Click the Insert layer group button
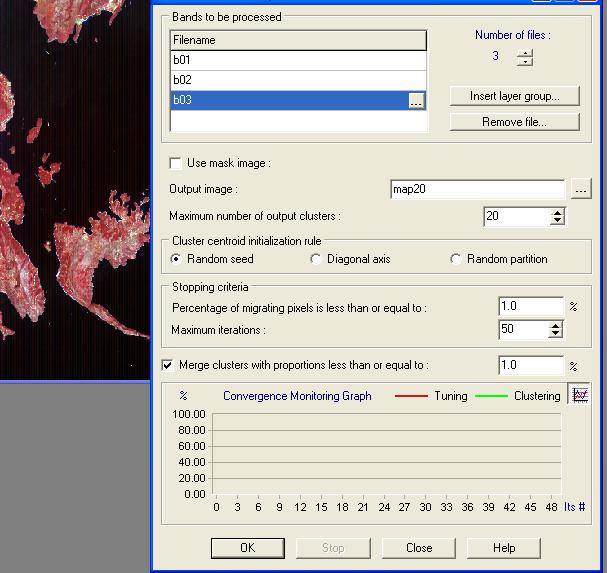The height and width of the screenshot is (573, 607). [x=514, y=96]
